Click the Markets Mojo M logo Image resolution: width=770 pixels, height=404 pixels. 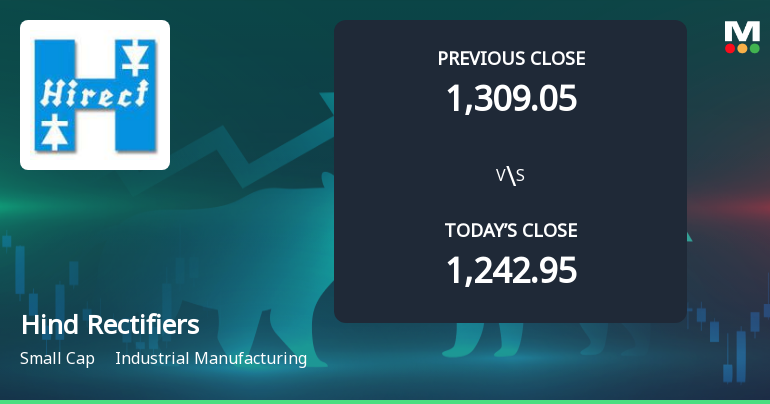[742, 31]
